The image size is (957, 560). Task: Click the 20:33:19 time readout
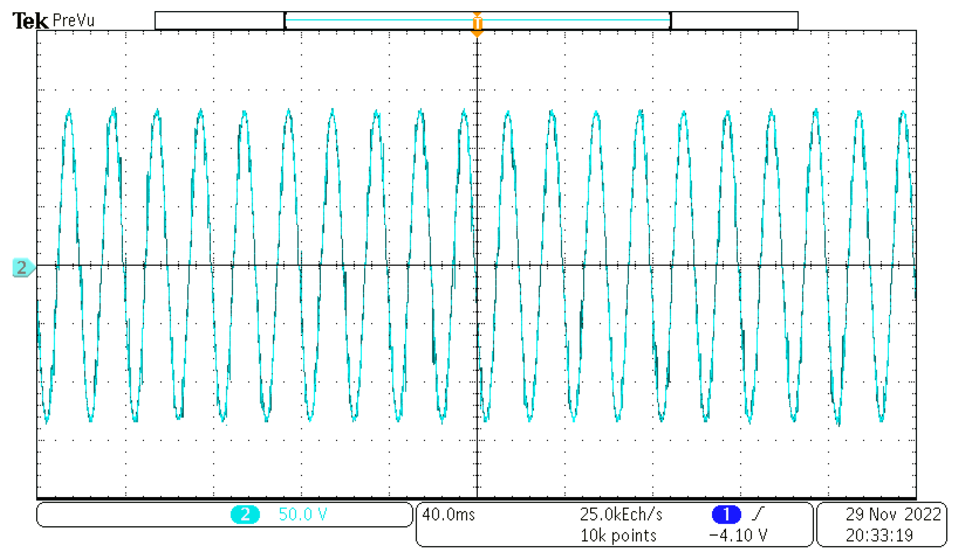[x=880, y=536]
